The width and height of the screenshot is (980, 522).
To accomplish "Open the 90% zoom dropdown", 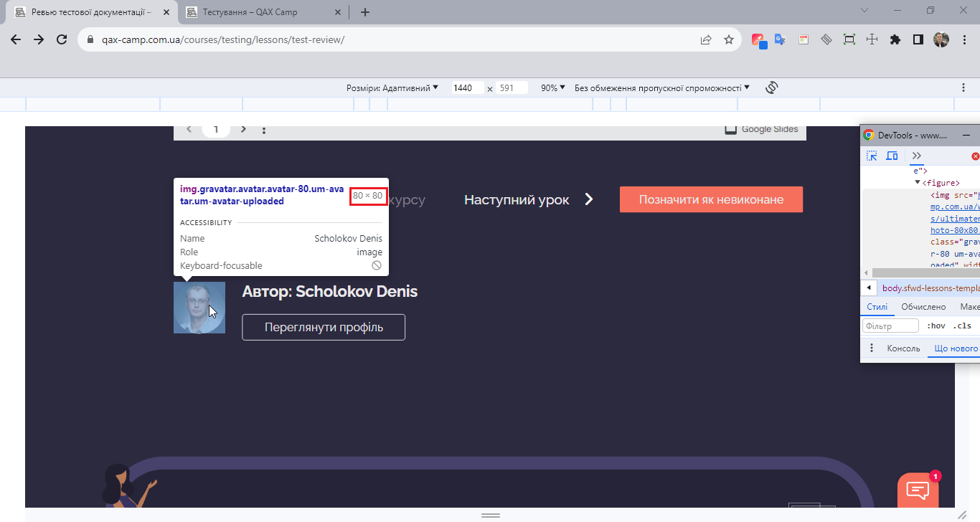I will pos(553,87).
